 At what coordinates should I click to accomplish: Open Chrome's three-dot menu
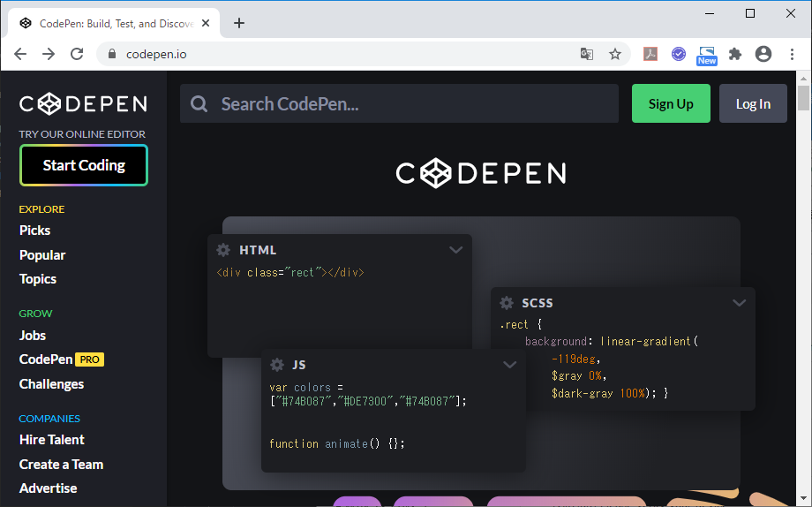792,54
